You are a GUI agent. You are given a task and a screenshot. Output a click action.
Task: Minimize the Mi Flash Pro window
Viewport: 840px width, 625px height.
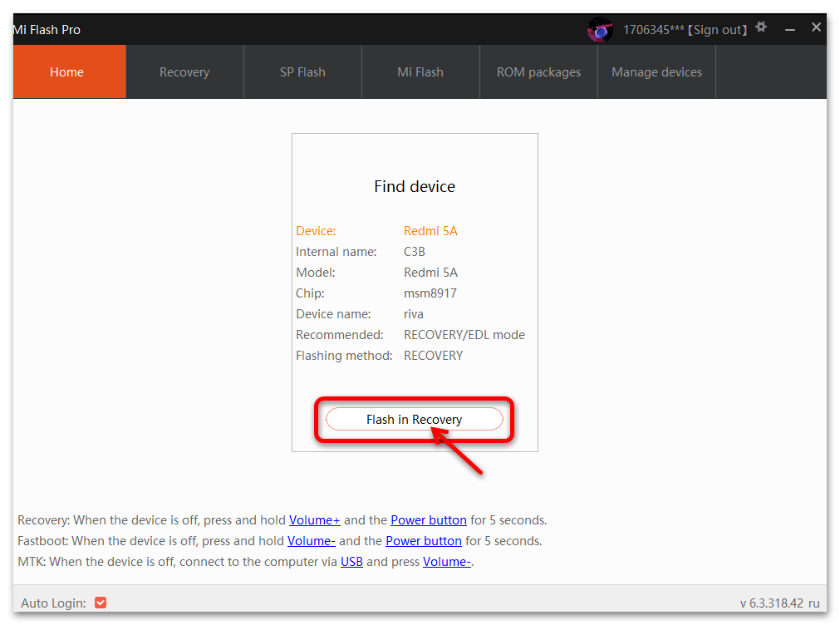click(x=789, y=30)
